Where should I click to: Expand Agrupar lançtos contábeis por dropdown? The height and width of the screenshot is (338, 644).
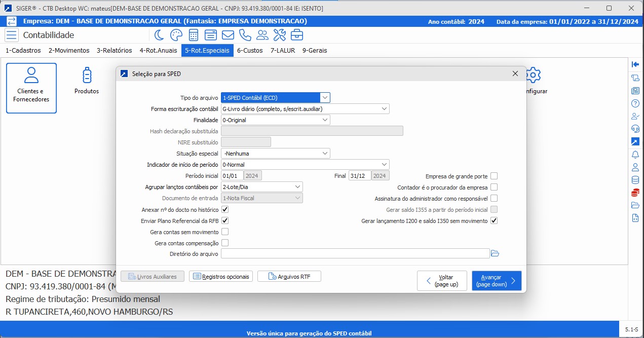297,187
